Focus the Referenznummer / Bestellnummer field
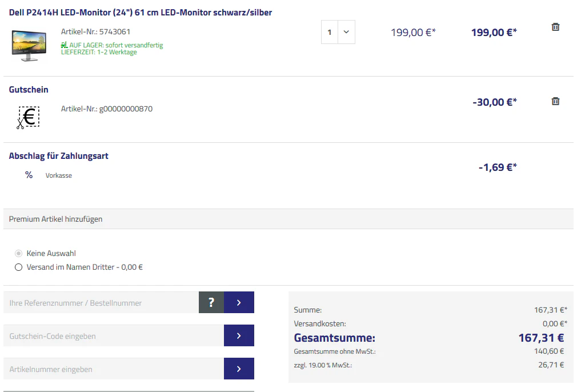This screenshot has height=392, width=577. 101,302
